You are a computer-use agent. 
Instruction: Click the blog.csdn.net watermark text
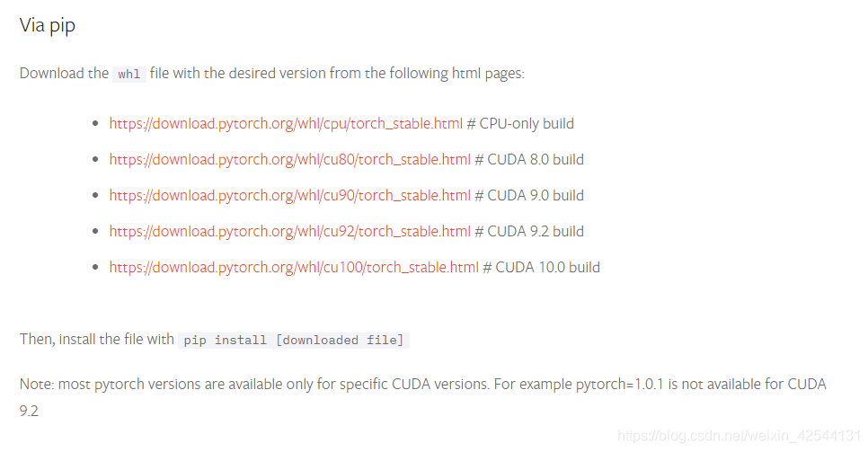[739, 436]
